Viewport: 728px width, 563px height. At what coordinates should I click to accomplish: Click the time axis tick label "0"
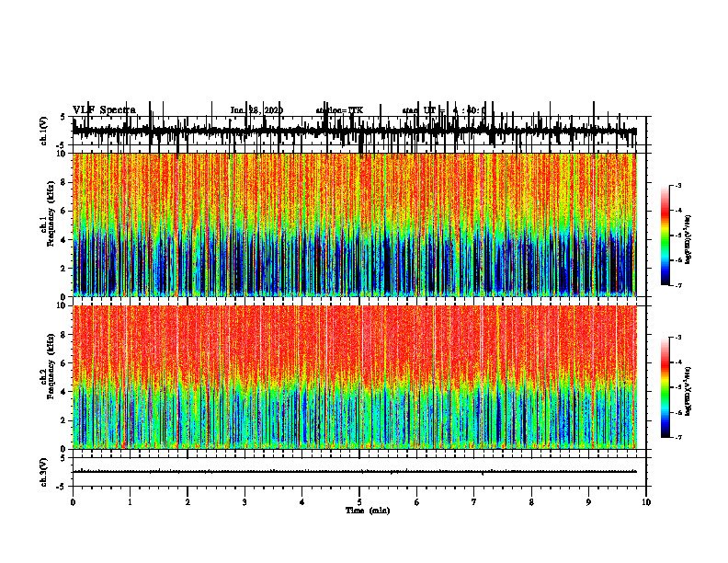pyautogui.click(x=73, y=502)
